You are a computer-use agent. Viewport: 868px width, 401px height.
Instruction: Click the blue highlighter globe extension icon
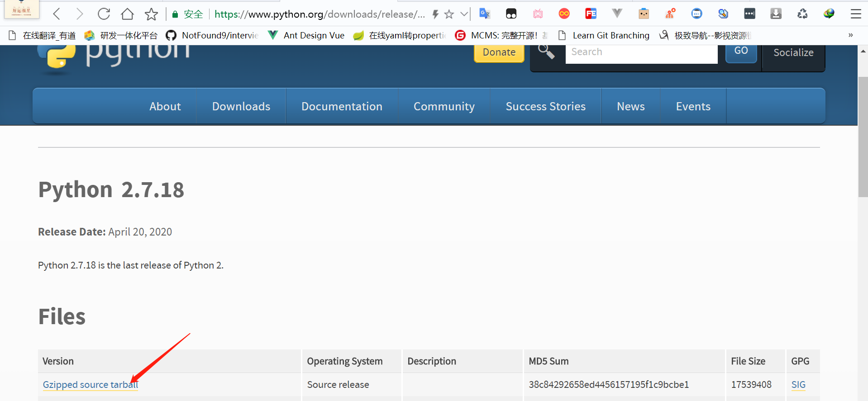point(723,14)
